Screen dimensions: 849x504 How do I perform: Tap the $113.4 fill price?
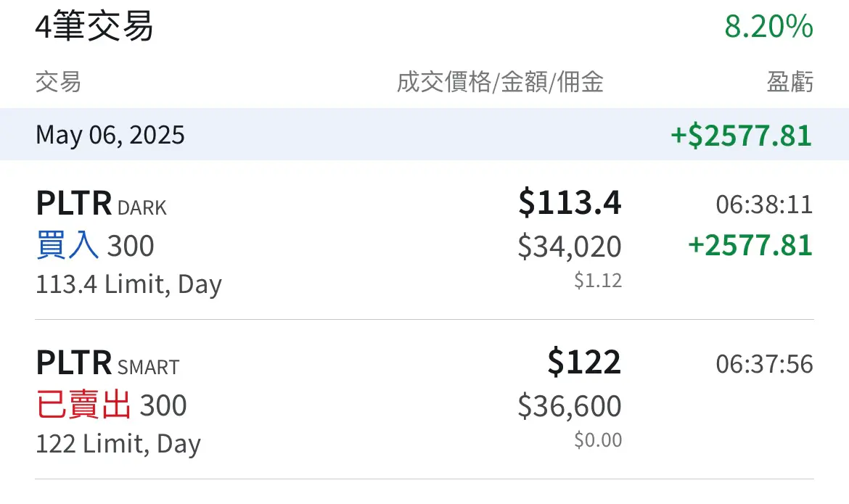(570, 202)
